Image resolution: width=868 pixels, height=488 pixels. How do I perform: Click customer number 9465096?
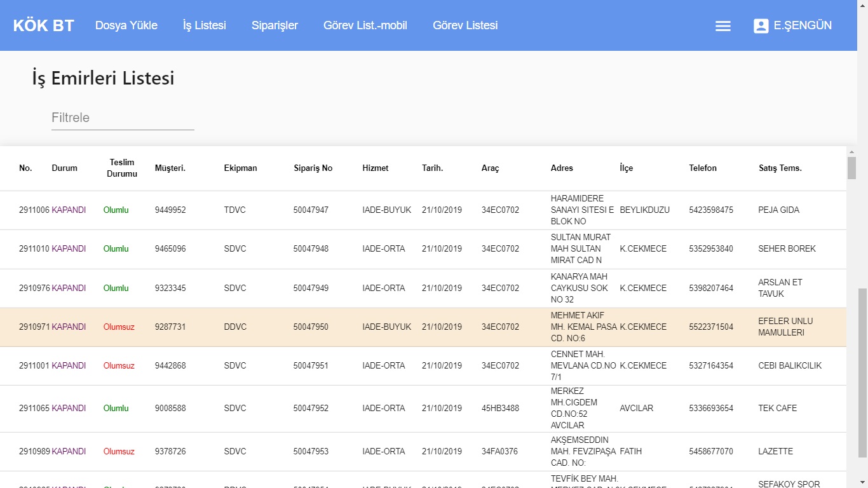[170, 249]
